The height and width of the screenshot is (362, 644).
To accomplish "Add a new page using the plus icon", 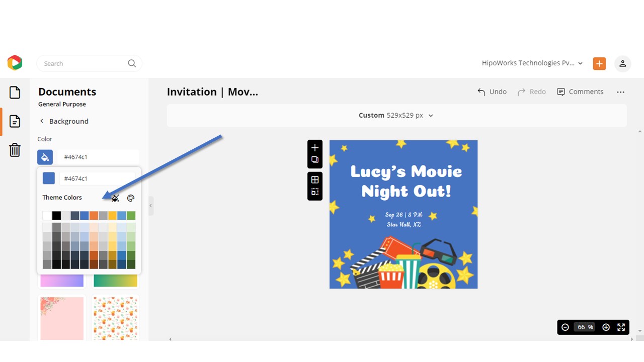I will [x=314, y=147].
